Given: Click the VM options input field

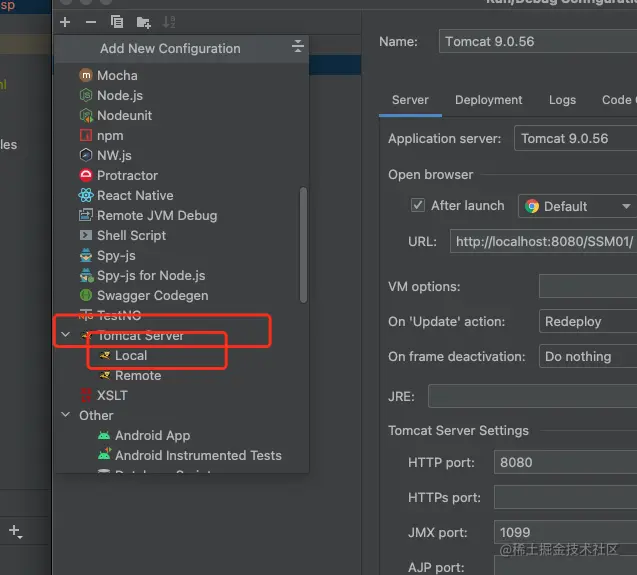Looking at the screenshot, I should tap(588, 286).
